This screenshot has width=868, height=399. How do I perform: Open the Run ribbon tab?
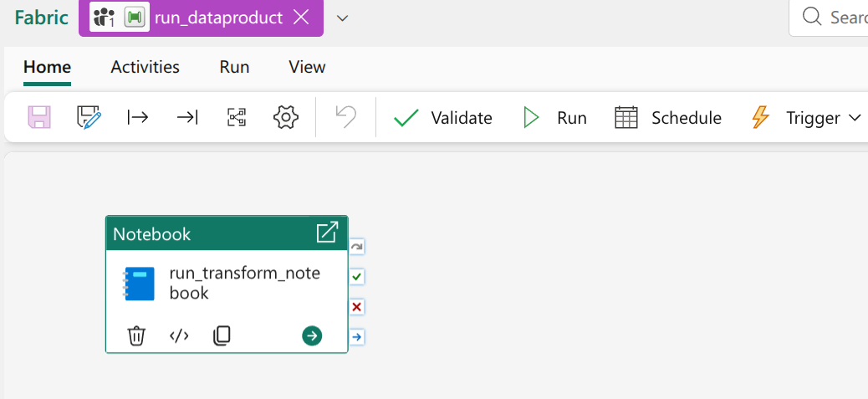tap(234, 67)
